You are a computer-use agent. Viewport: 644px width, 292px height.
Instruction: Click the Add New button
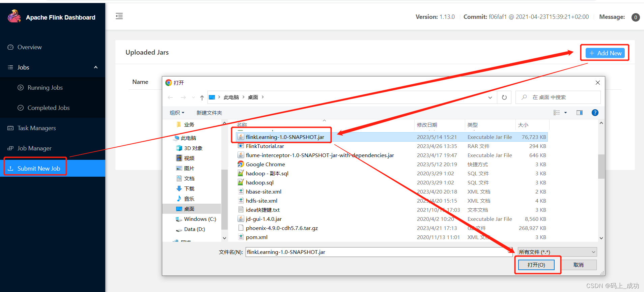click(605, 53)
